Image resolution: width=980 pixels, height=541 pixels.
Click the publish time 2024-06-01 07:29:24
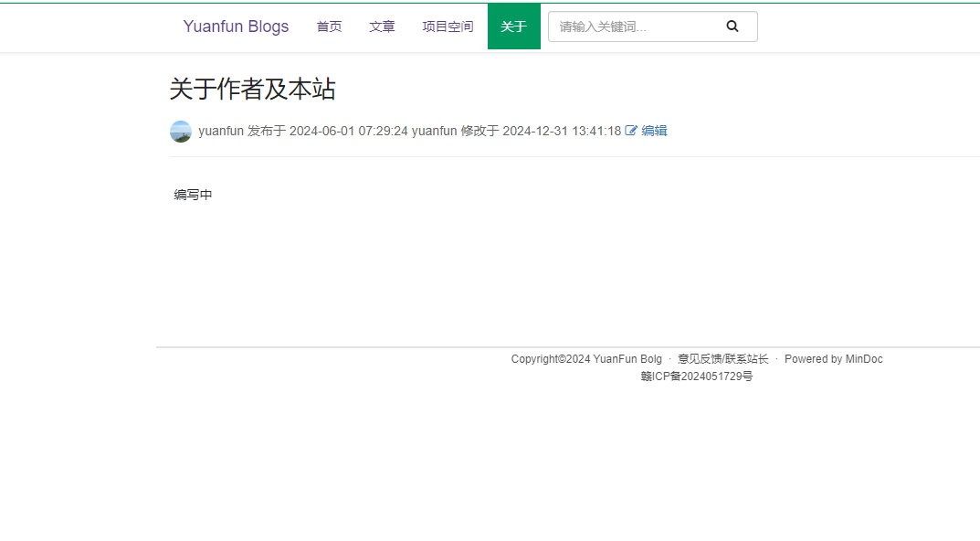coord(348,131)
